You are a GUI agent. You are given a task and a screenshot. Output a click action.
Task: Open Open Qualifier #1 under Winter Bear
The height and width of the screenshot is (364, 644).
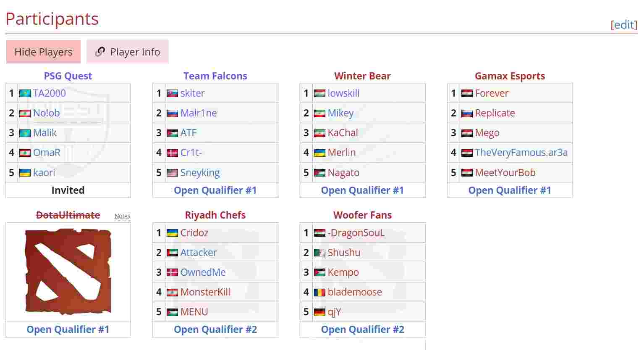point(362,190)
